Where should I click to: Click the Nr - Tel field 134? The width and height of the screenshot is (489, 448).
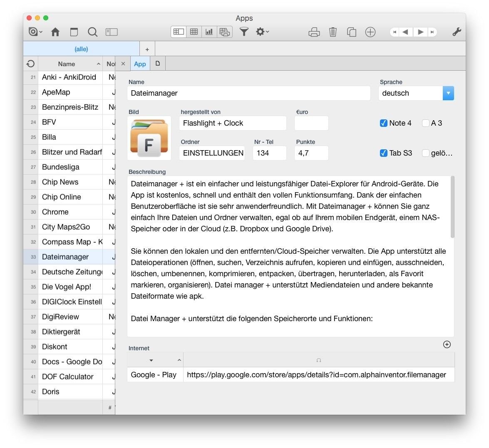pyautogui.click(x=269, y=153)
